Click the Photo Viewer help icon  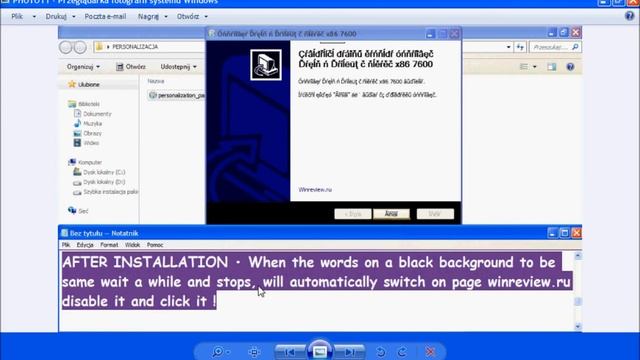[629, 16]
